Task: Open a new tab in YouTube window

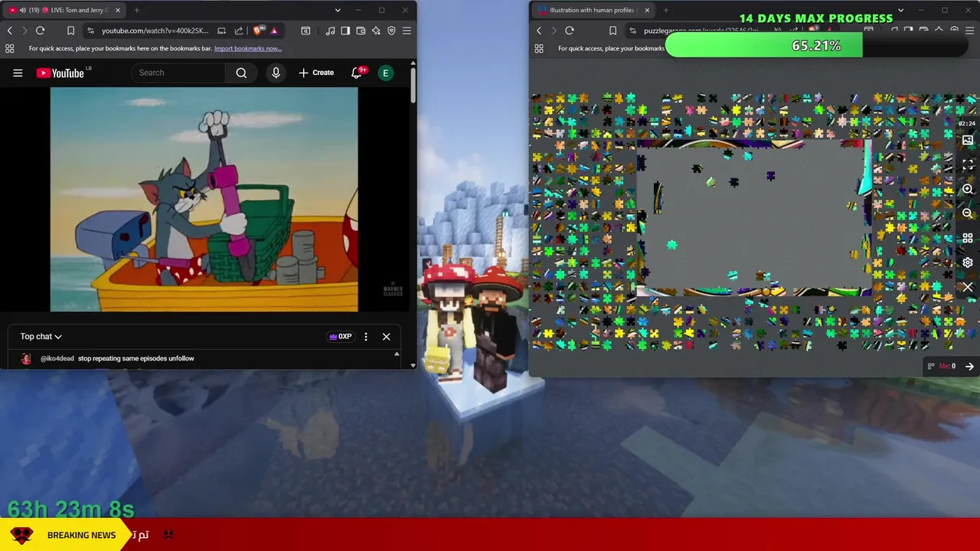Action: click(x=136, y=10)
